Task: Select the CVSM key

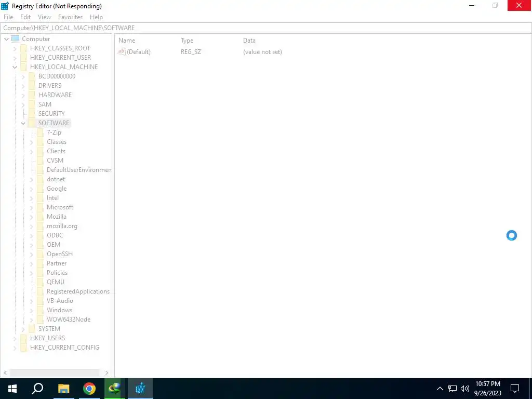Action: 55,161
